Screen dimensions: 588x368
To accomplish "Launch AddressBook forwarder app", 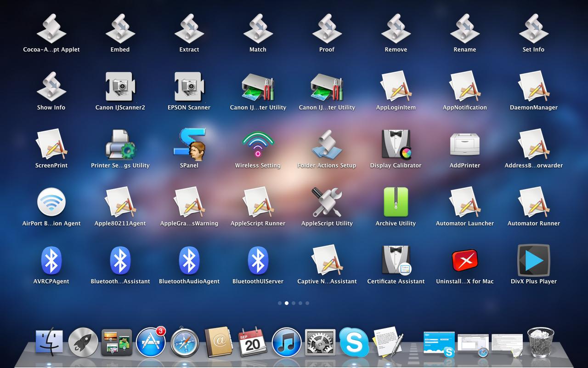I will click(x=534, y=144).
